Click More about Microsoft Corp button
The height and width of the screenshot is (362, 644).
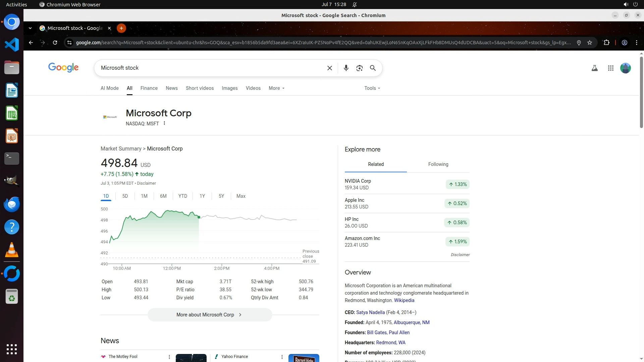pyautogui.click(x=210, y=315)
